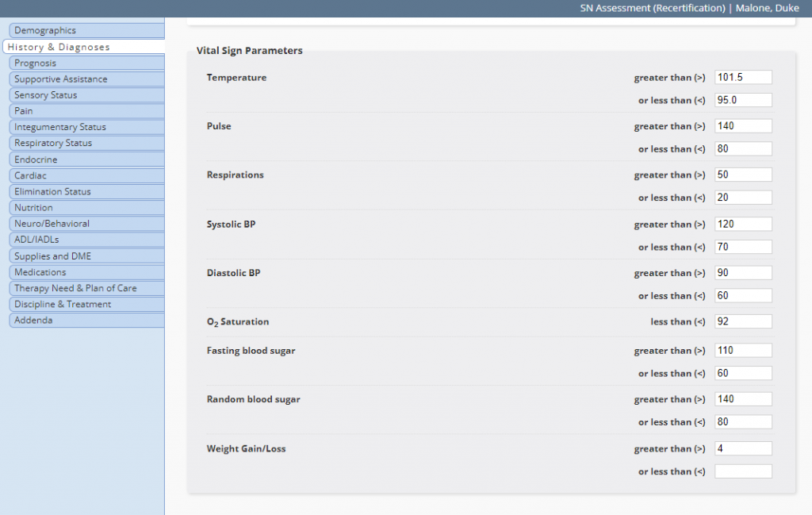812x515 pixels.
Task: Edit the Pulse less than value
Action: pos(742,149)
